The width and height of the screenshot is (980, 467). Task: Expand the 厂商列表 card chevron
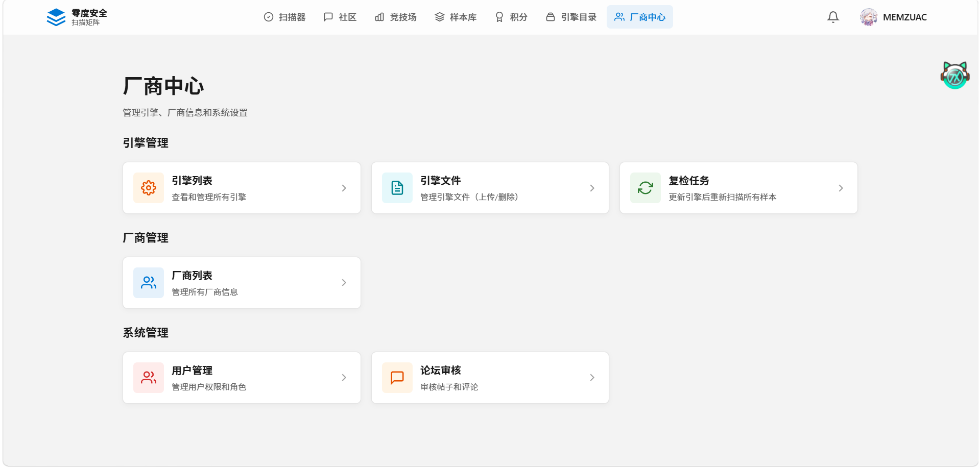tap(344, 283)
